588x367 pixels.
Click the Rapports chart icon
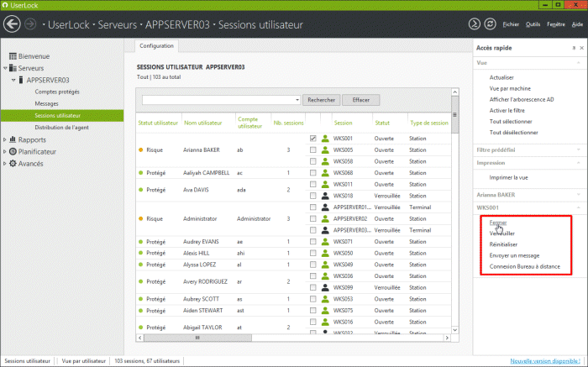click(13, 139)
